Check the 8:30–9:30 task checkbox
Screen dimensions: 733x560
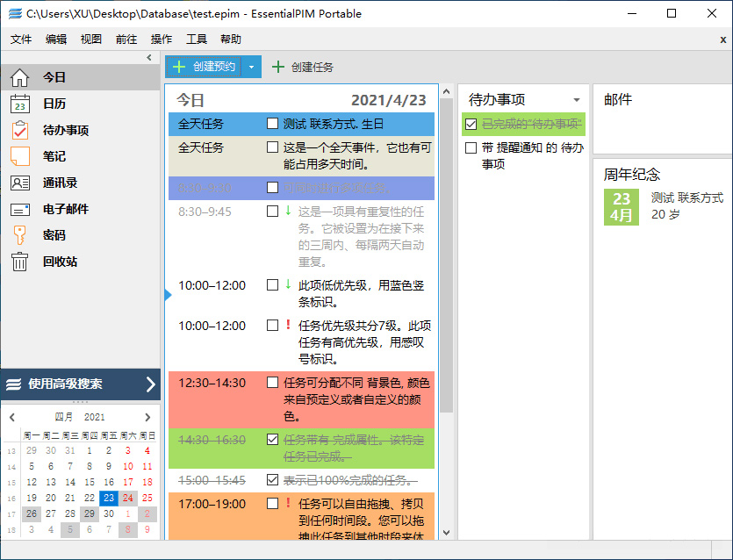[272, 188]
